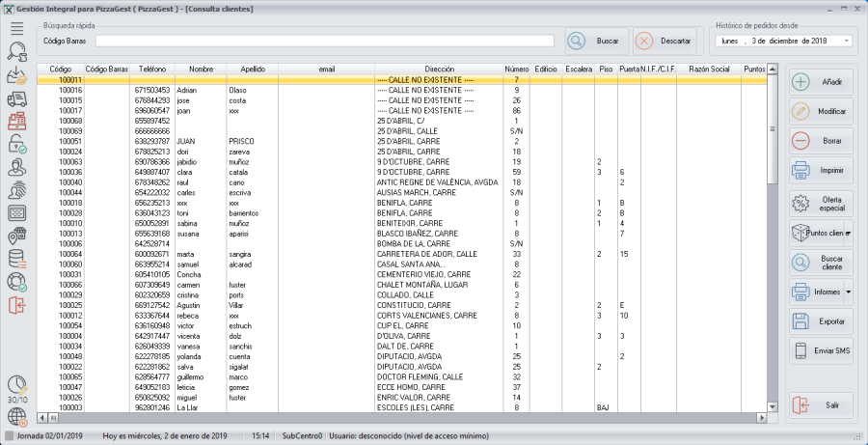Open the hamburger menu in the sidebar
Screen dimensions: 868x445
(16, 27)
